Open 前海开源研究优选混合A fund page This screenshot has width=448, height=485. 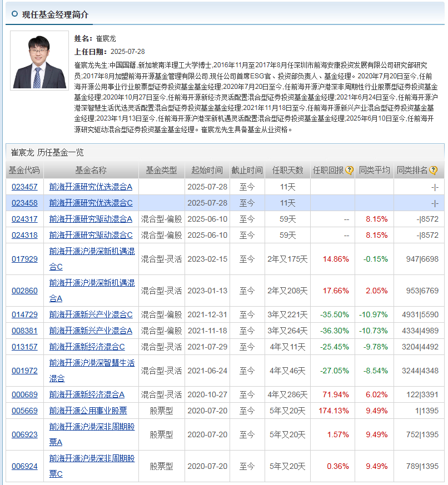pos(91,187)
